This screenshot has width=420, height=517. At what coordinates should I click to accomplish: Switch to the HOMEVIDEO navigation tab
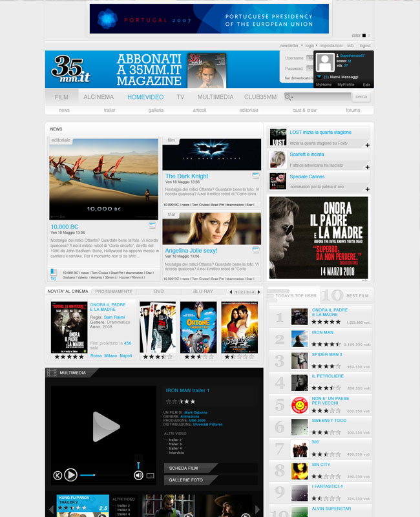tap(145, 97)
